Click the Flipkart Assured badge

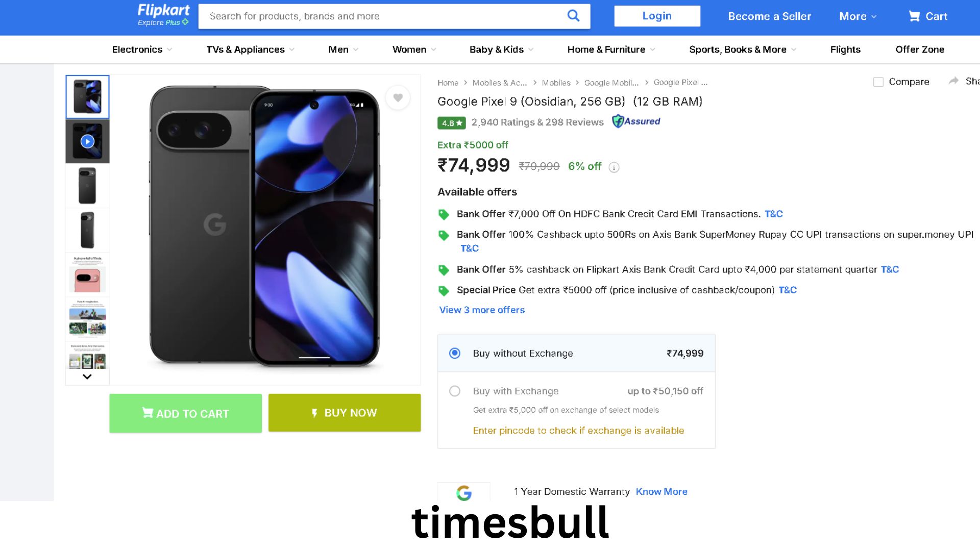pyautogui.click(x=636, y=121)
